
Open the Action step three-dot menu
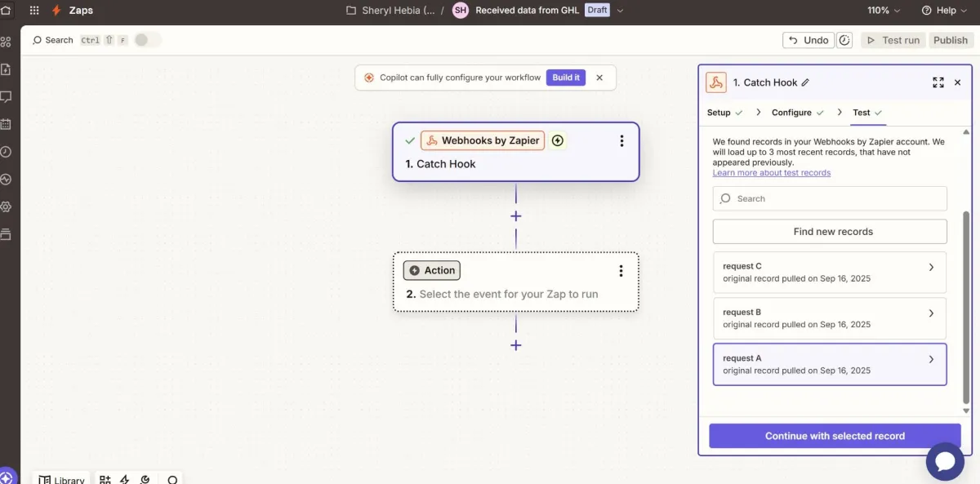click(621, 271)
